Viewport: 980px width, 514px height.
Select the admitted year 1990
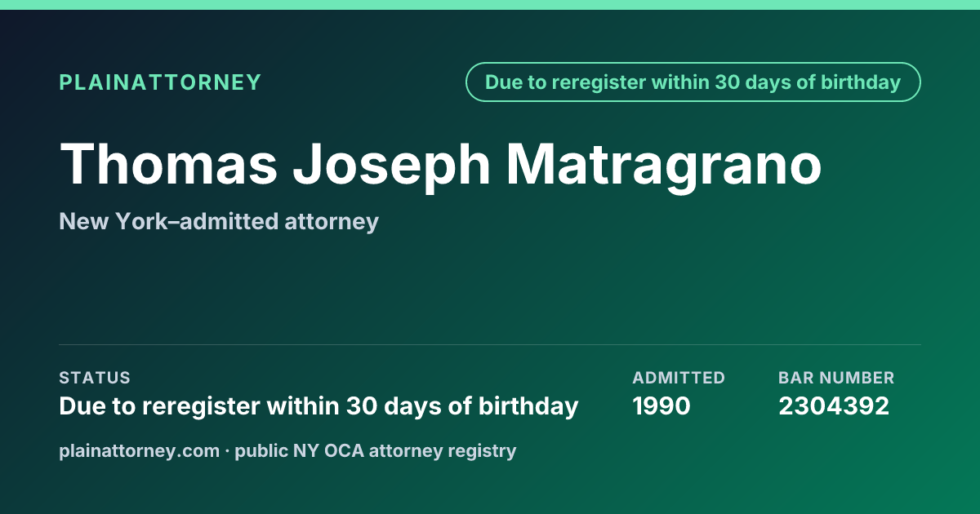click(661, 405)
